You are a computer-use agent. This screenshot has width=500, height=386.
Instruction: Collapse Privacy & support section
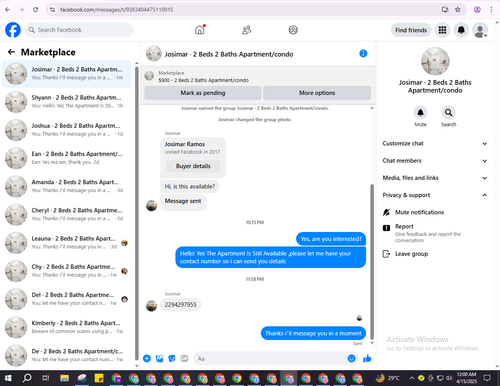pyautogui.click(x=435, y=195)
